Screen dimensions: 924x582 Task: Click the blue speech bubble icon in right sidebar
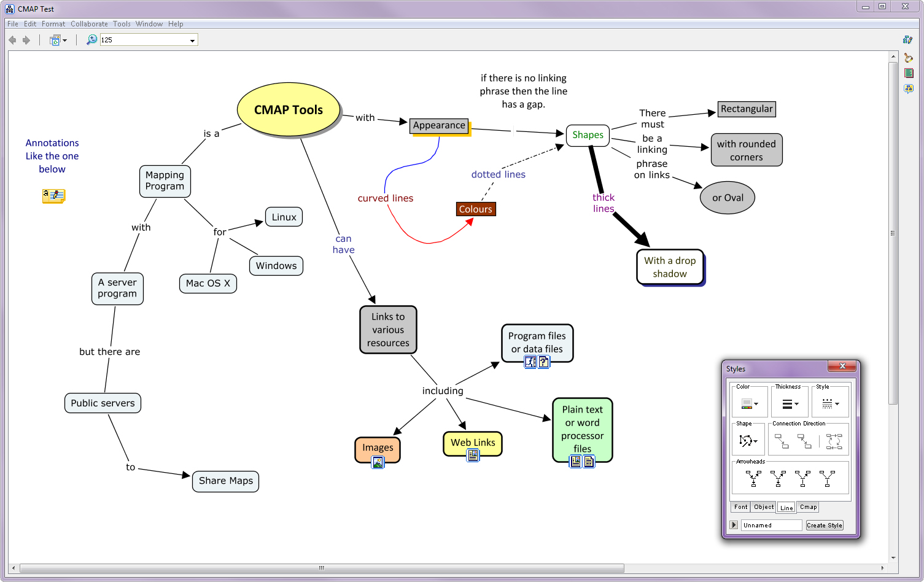[x=909, y=88]
